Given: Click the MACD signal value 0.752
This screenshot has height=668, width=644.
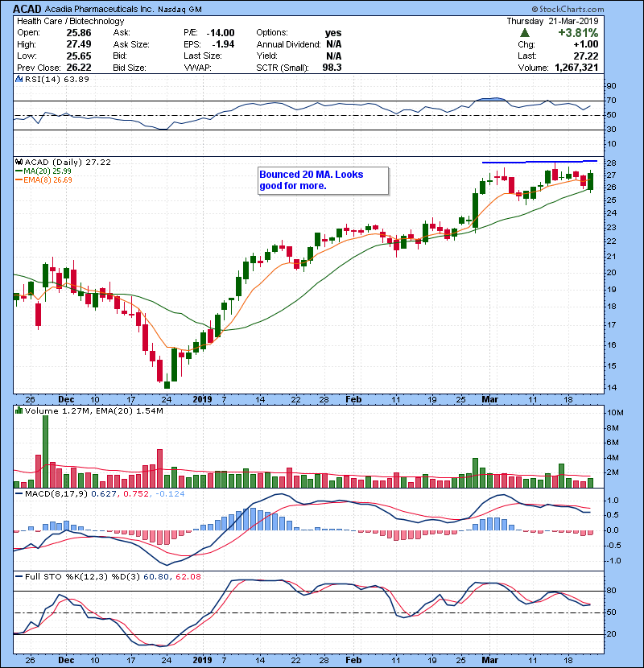Looking at the screenshot, I should coord(136,494).
